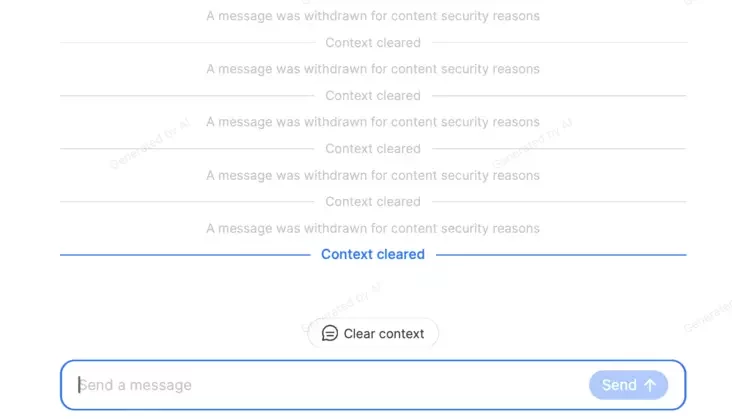Image resolution: width=732 pixels, height=419 pixels.
Task: Select the withdrawn message notice directly above blue divider
Action: point(373,228)
